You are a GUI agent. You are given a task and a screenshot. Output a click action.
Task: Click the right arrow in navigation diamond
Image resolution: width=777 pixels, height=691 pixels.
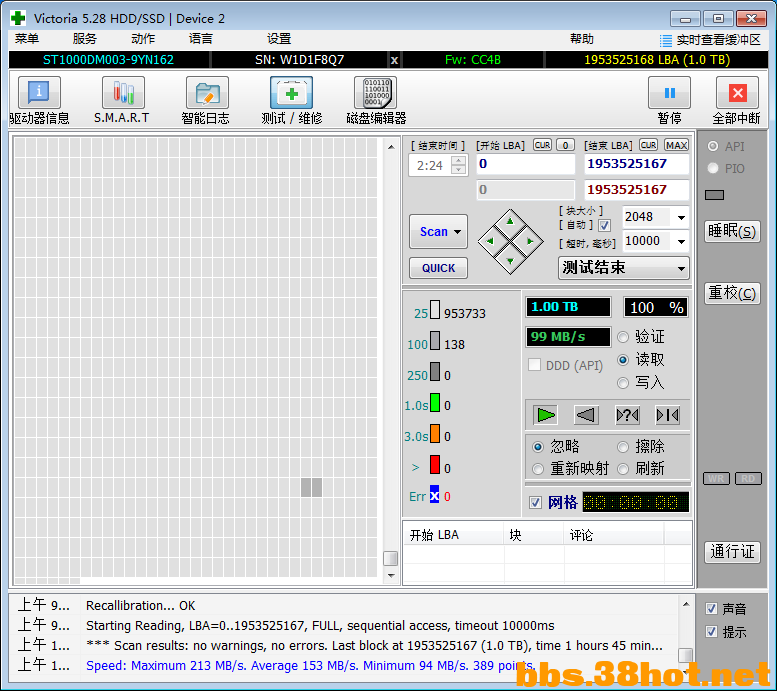pyautogui.click(x=530, y=241)
